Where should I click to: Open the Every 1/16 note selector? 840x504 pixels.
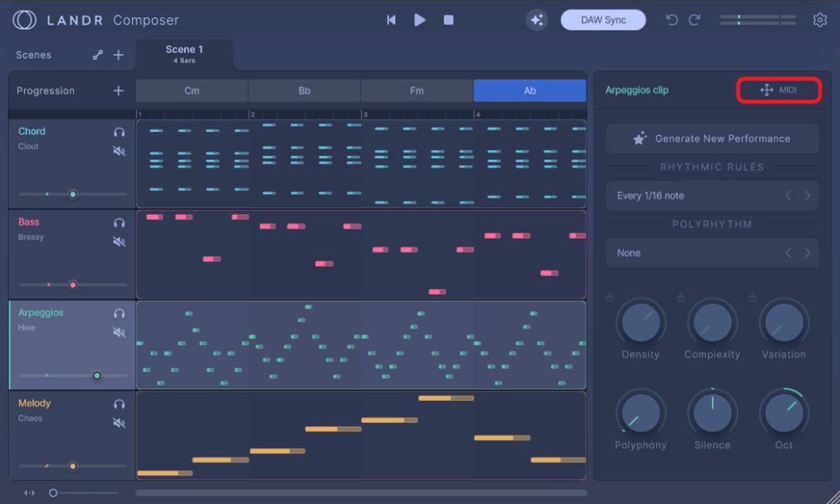(712, 196)
